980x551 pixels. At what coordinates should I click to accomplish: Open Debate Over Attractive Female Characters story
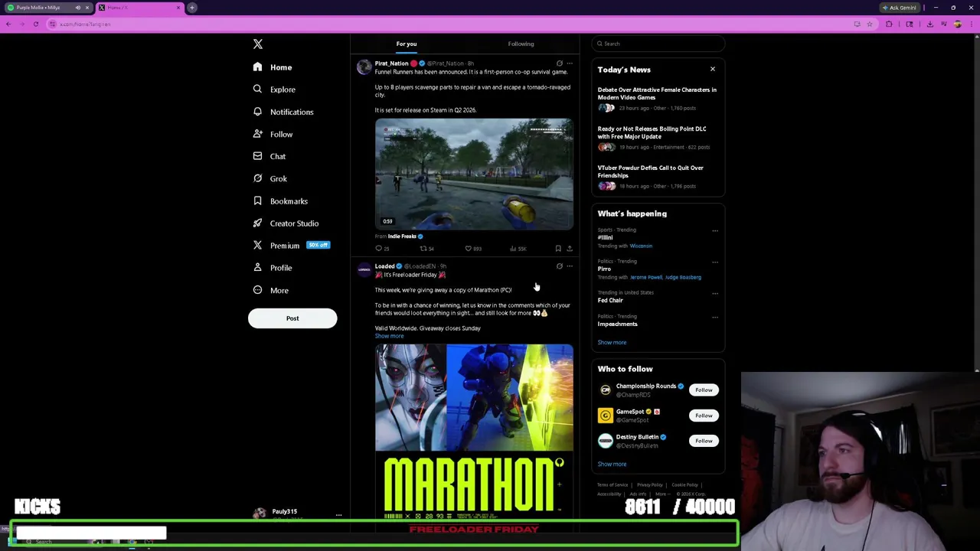click(x=657, y=93)
